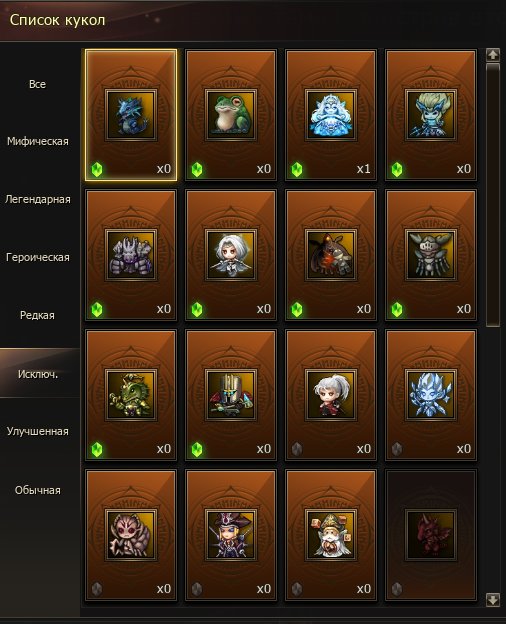
Task: Select the purple stone golem doll
Action: [x=131, y=255]
